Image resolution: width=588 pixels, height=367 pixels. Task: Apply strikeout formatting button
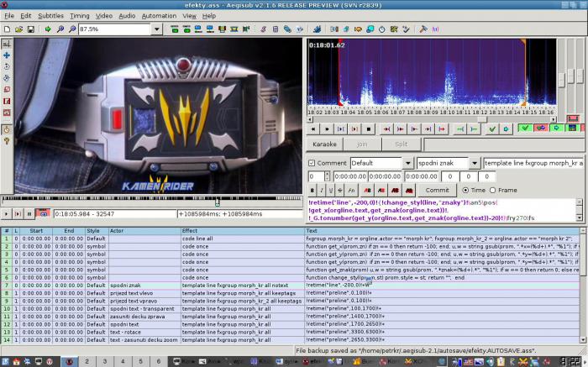coord(339,191)
